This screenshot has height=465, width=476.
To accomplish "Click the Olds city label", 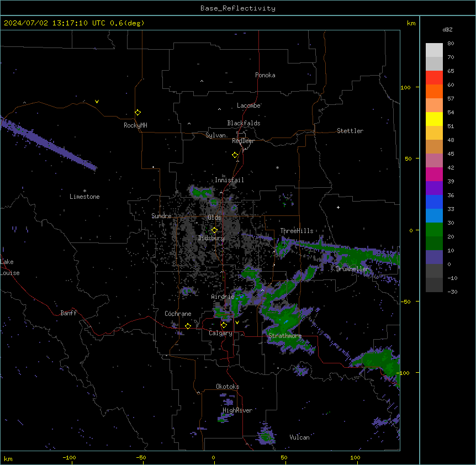I will (214, 218).
